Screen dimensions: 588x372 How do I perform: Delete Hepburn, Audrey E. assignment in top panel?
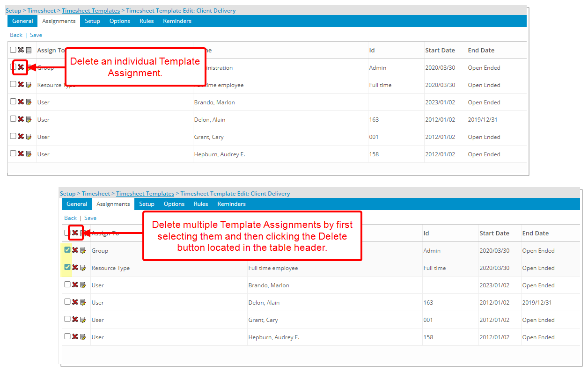tap(21, 154)
